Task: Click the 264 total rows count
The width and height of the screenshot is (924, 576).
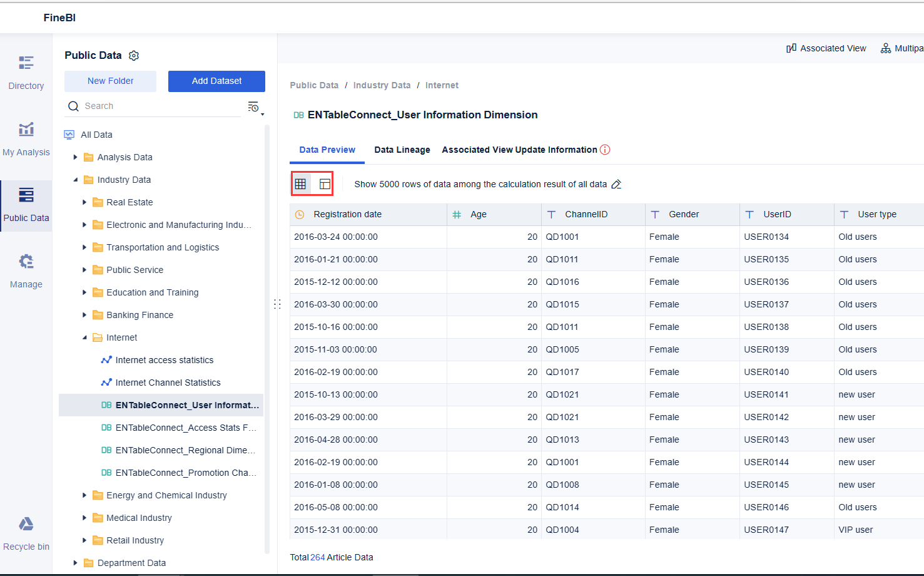Action: [318, 557]
